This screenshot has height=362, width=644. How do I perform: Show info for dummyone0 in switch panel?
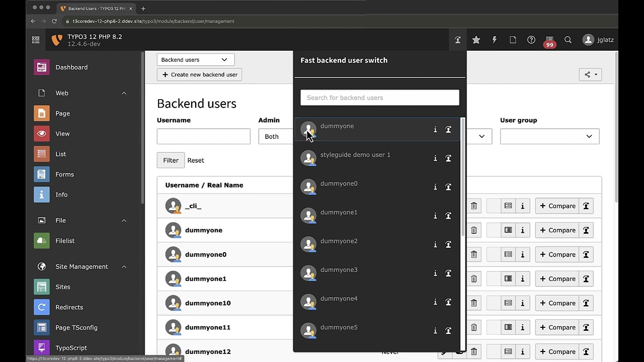click(x=435, y=187)
